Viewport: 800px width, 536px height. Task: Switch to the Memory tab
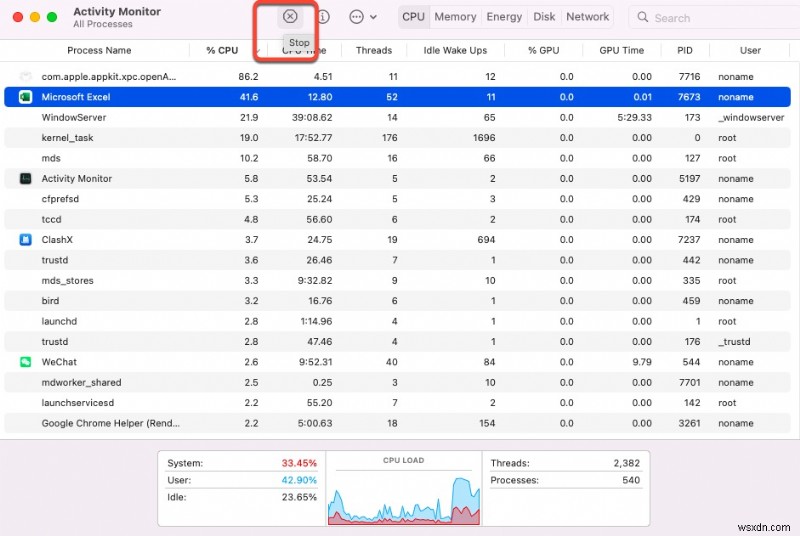[455, 17]
